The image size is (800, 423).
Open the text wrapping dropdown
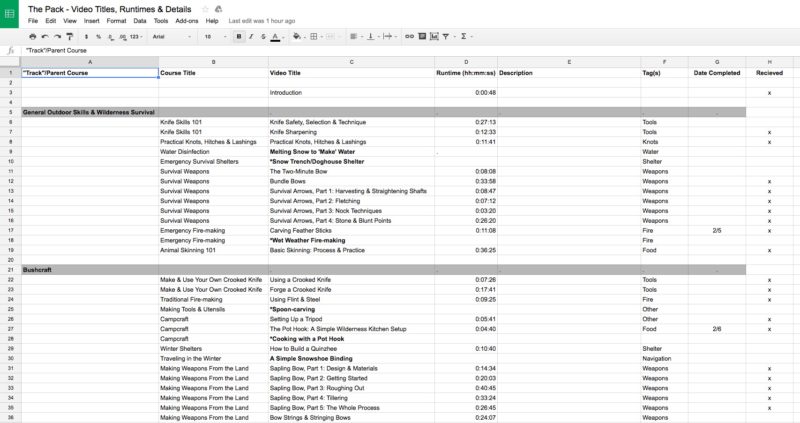pyautogui.click(x=389, y=37)
